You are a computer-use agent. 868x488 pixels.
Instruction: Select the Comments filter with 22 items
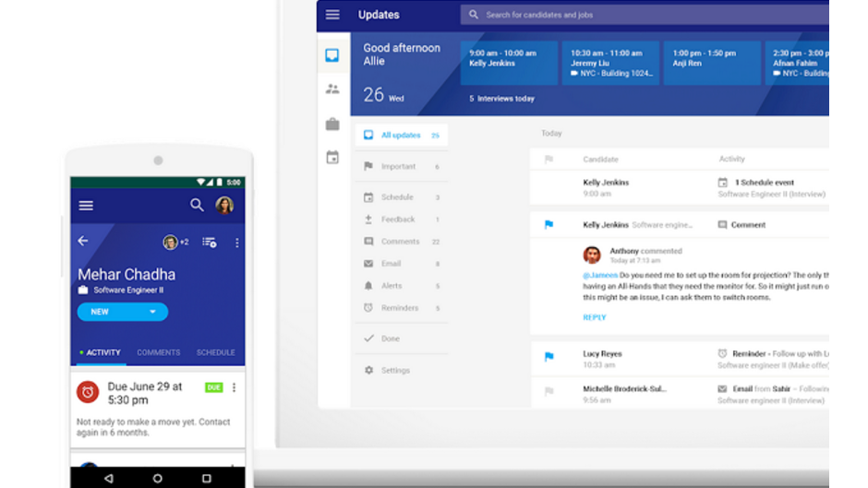pyautogui.click(x=402, y=242)
